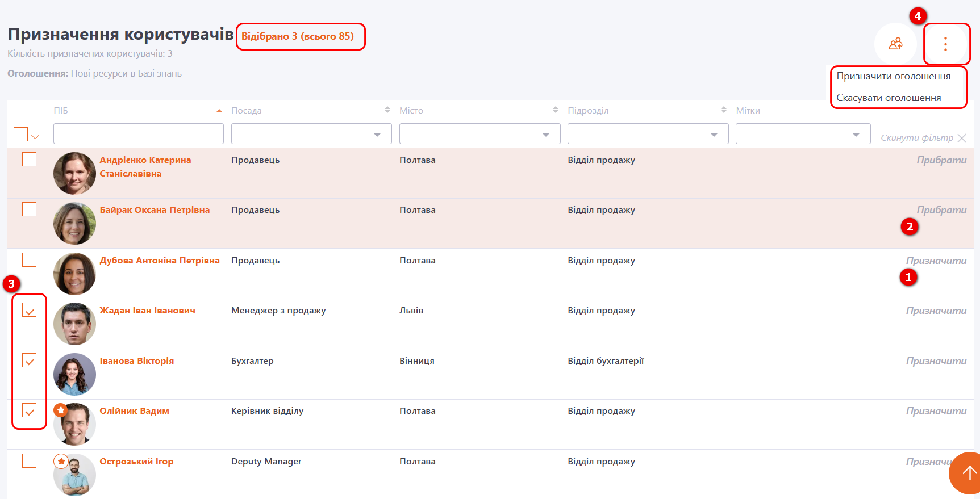This screenshot has width=980, height=499.
Task: Click Прибрати for Байрак Оксана Петрівна
Action: pyautogui.click(x=941, y=210)
